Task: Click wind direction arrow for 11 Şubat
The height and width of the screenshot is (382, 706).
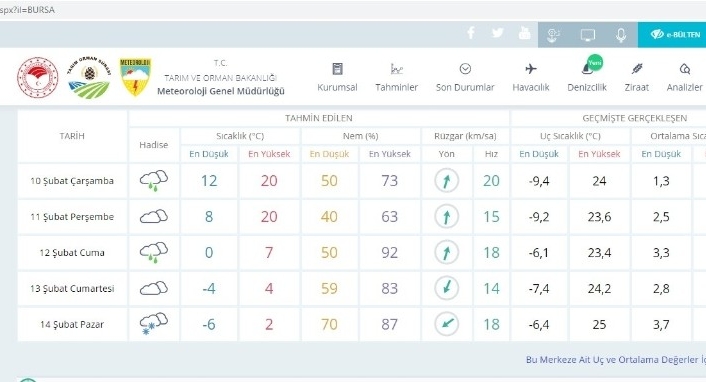Action: (x=447, y=217)
